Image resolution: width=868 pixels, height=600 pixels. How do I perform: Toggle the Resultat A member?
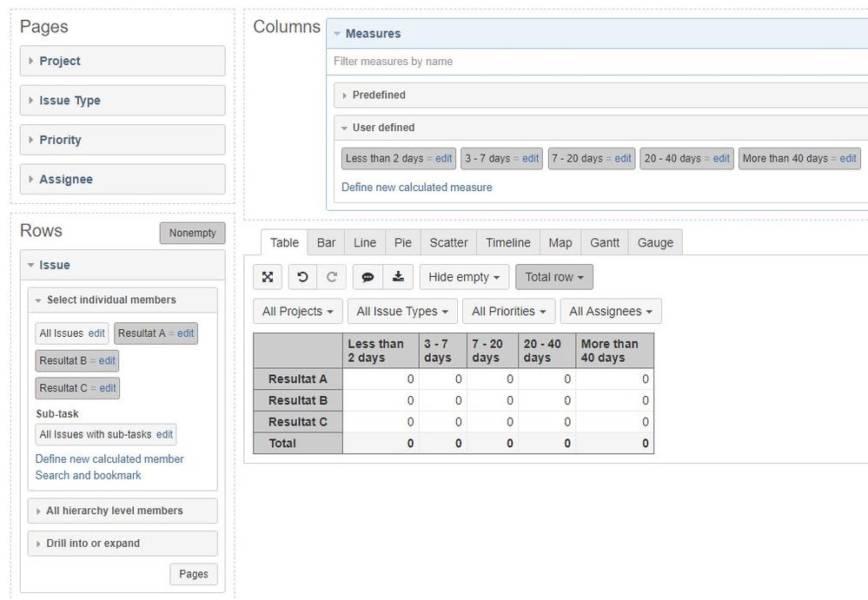tap(142, 333)
